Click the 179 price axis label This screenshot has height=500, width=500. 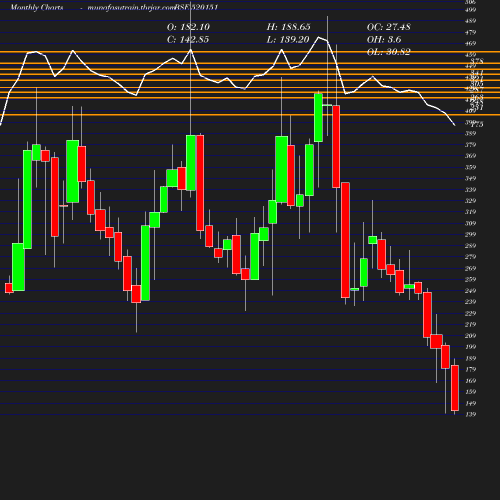(x=470, y=369)
